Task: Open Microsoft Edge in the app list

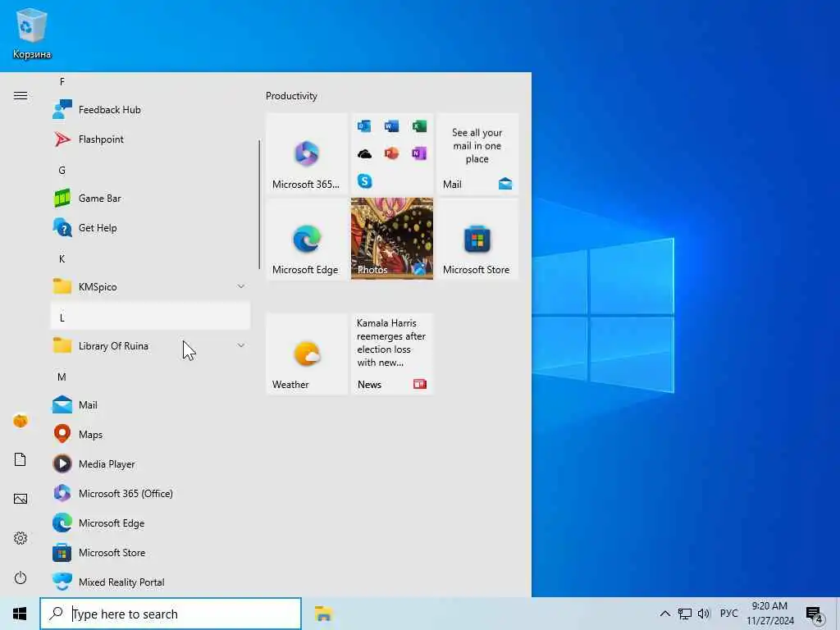Action: (x=150, y=523)
